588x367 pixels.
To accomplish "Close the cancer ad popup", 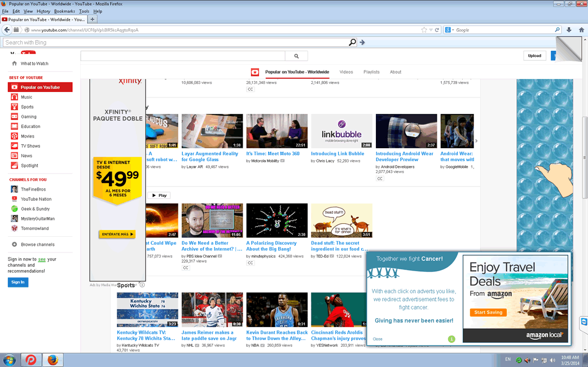I will 378,339.
